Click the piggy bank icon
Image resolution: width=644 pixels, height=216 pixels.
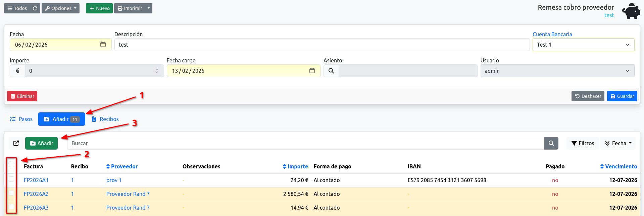(x=631, y=11)
